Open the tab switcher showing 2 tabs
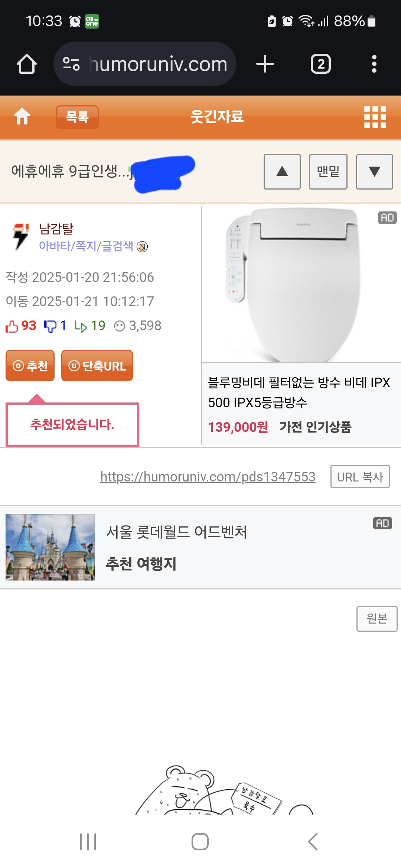The image size is (401, 868). click(320, 64)
